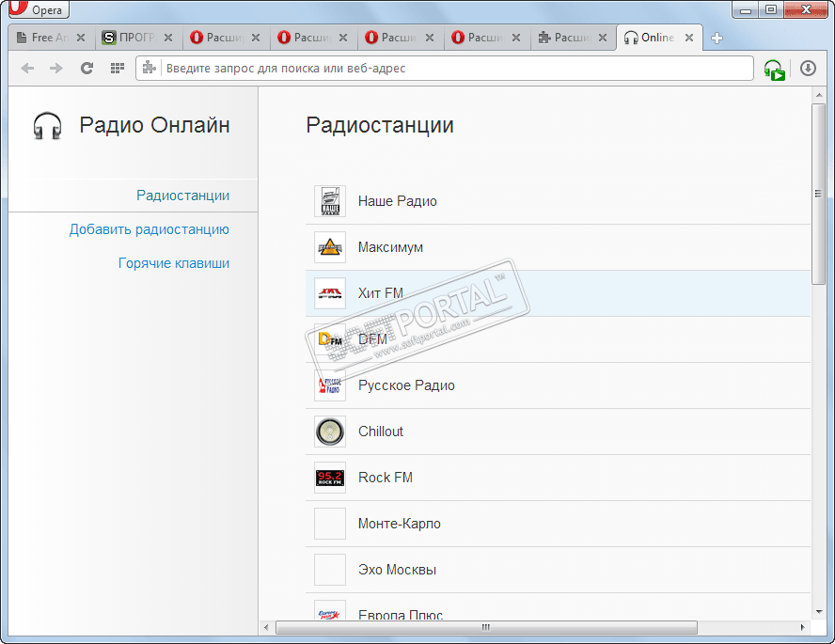Viewport: 835px width, 644px height.
Task: Play the Наше Радио station
Action: [x=559, y=201]
